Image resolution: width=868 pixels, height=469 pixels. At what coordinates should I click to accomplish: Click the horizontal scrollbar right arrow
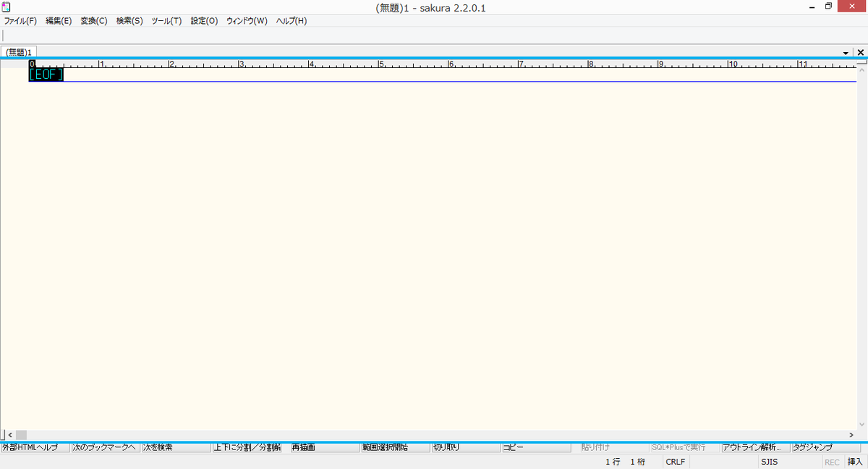pos(851,434)
